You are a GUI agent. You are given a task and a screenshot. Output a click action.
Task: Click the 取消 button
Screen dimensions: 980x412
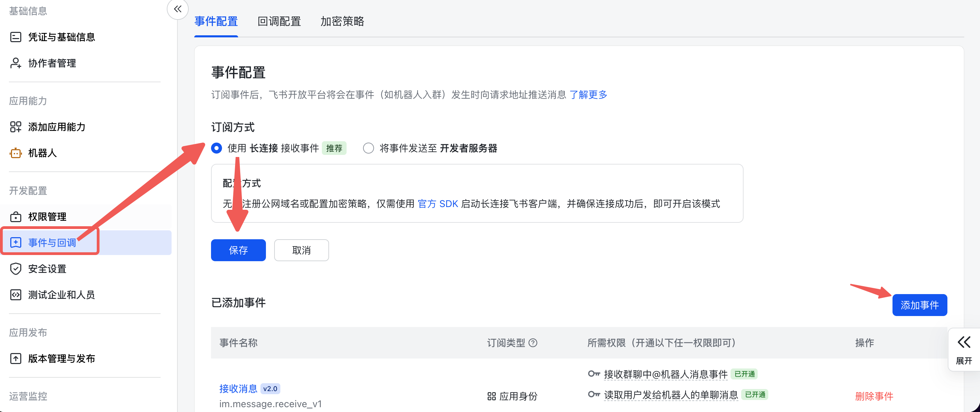point(301,250)
